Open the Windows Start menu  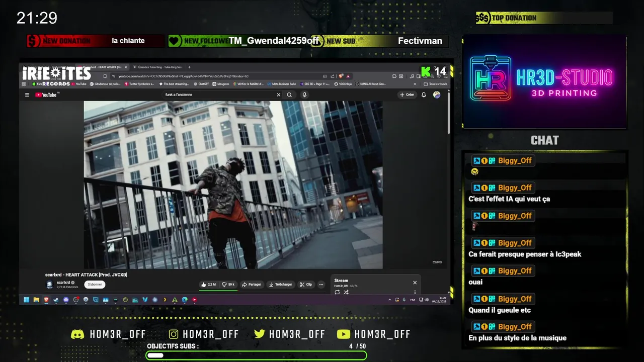(26, 300)
